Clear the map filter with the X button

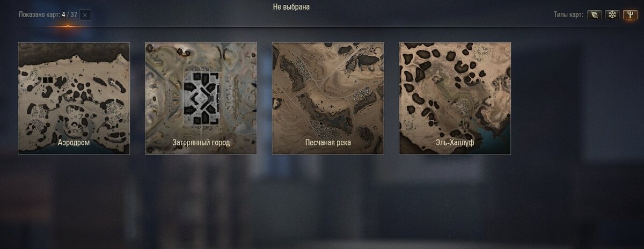(x=85, y=15)
